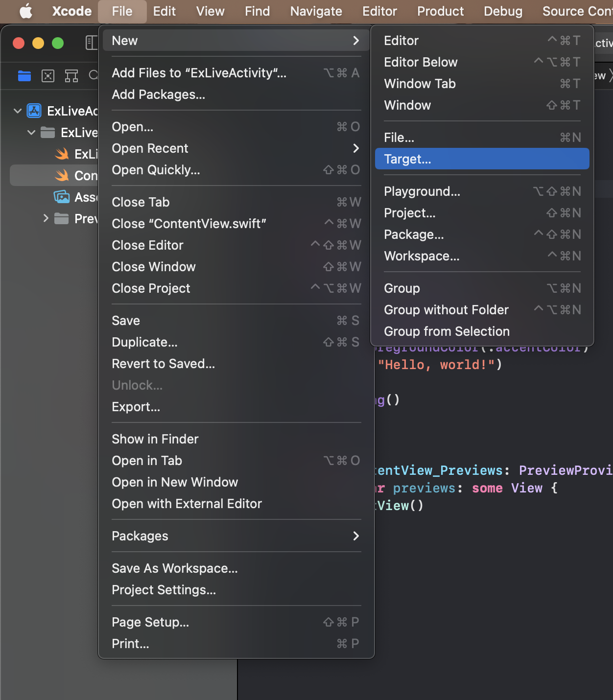This screenshot has height=700, width=613.
Task: Click Print… menu item
Action: [x=236, y=644]
